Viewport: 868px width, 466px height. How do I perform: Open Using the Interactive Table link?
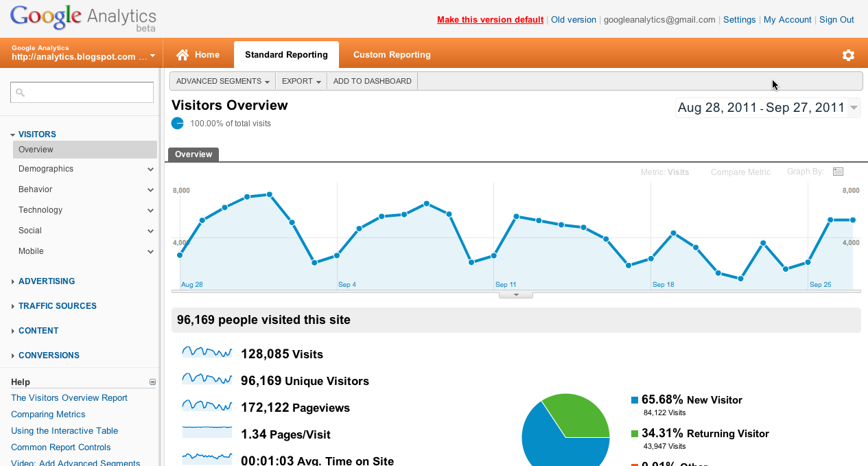[x=64, y=431]
